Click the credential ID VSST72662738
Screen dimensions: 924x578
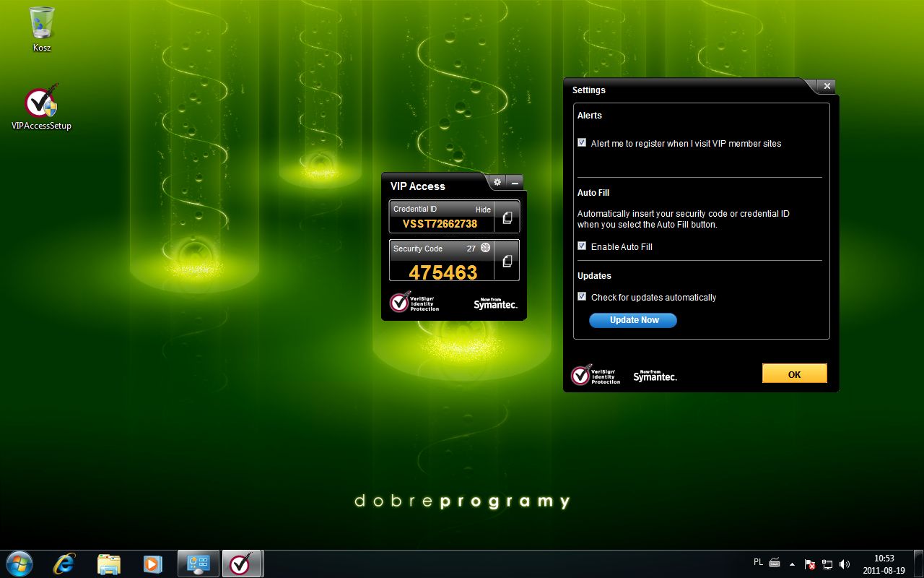click(440, 223)
